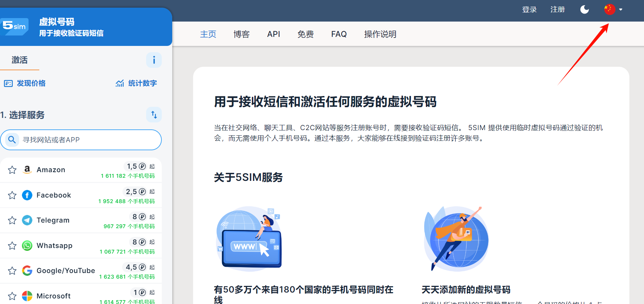Select the Google/YouTube service name
644x304 pixels.
pos(66,271)
